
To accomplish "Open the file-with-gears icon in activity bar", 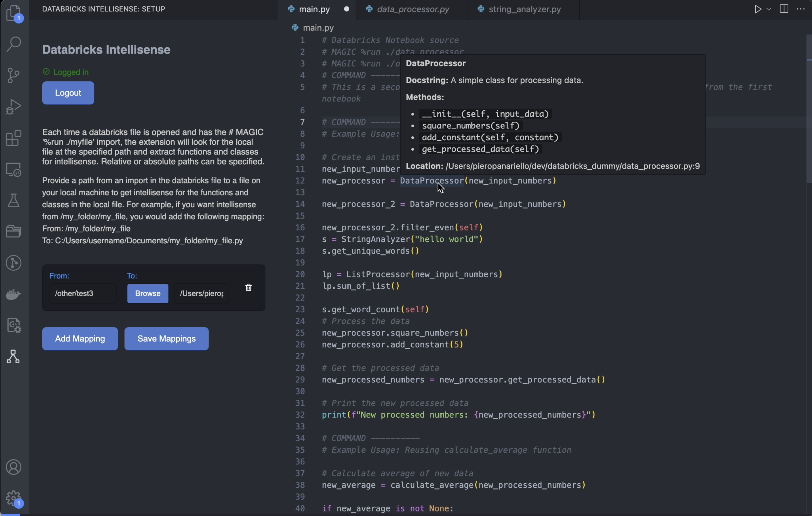I will tap(14, 326).
